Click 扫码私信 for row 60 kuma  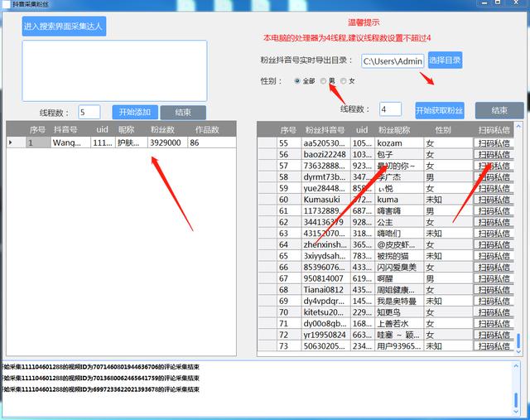click(494, 200)
